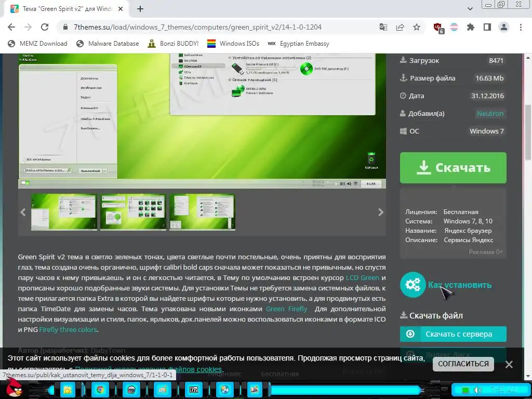This screenshot has width=532, height=399.
Task: Open the paint palette taskbar icon
Action: [x=163, y=390]
